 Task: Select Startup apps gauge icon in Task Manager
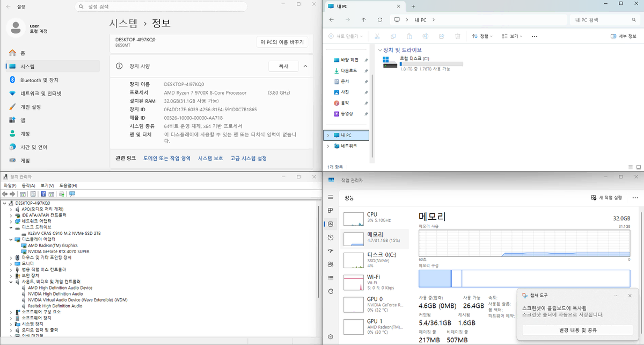coord(330,250)
